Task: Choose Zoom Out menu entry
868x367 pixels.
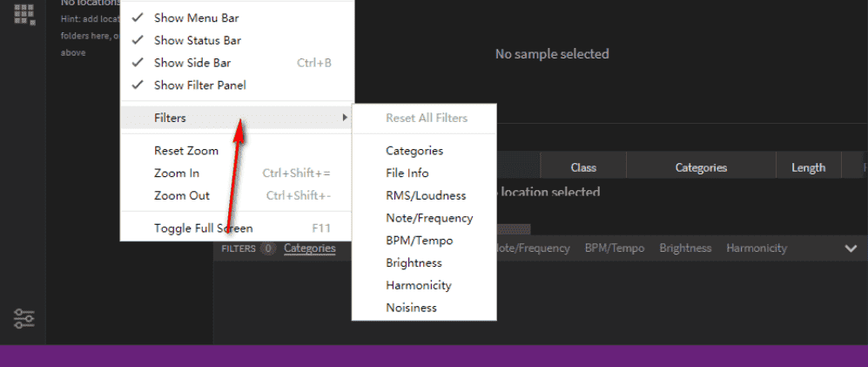Action: coord(237,195)
